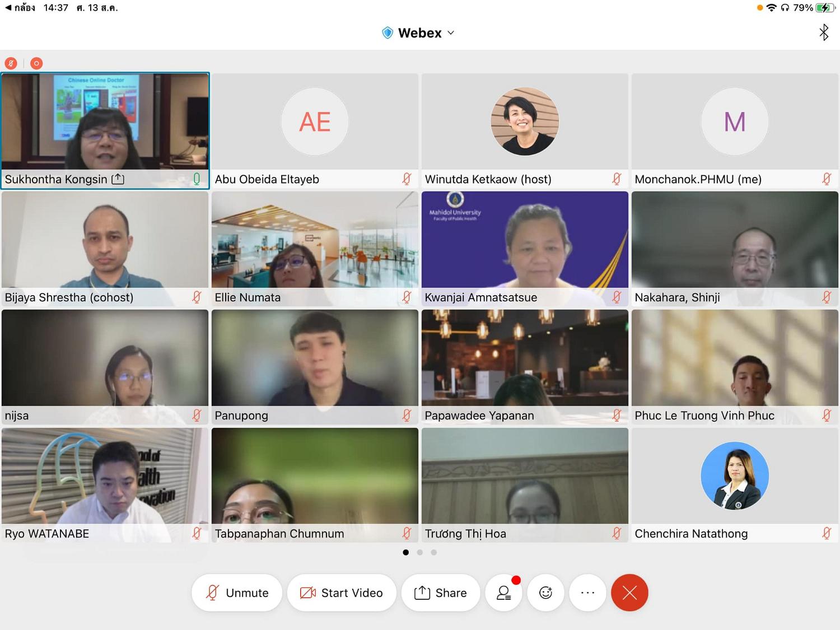
Task: Tap muted mic icon on Ryo WATANABE tile
Action: pyautogui.click(x=197, y=533)
